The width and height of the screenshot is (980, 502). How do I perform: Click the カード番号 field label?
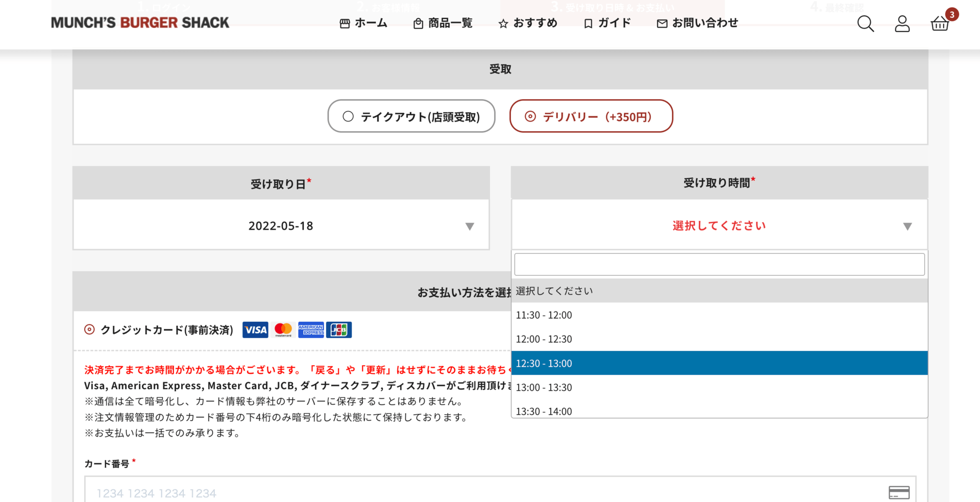click(107, 464)
